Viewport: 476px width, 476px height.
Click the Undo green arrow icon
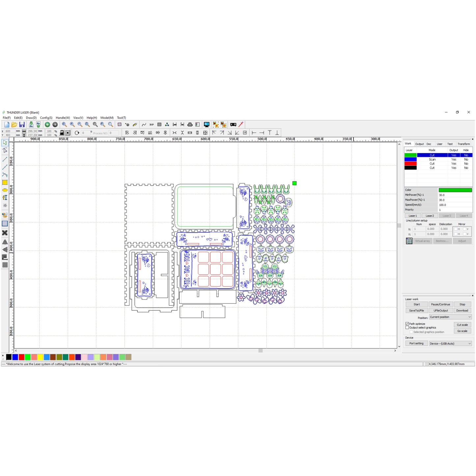[47, 125]
